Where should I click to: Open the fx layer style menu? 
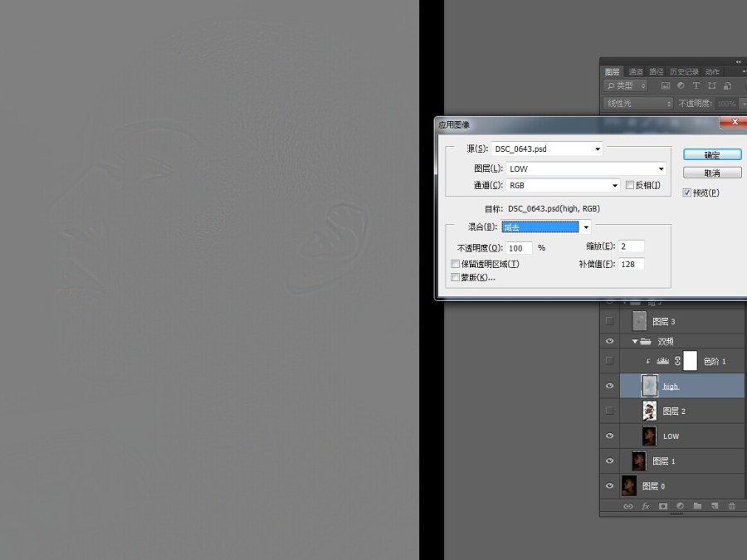pyautogui.click(x=646, y=506)
